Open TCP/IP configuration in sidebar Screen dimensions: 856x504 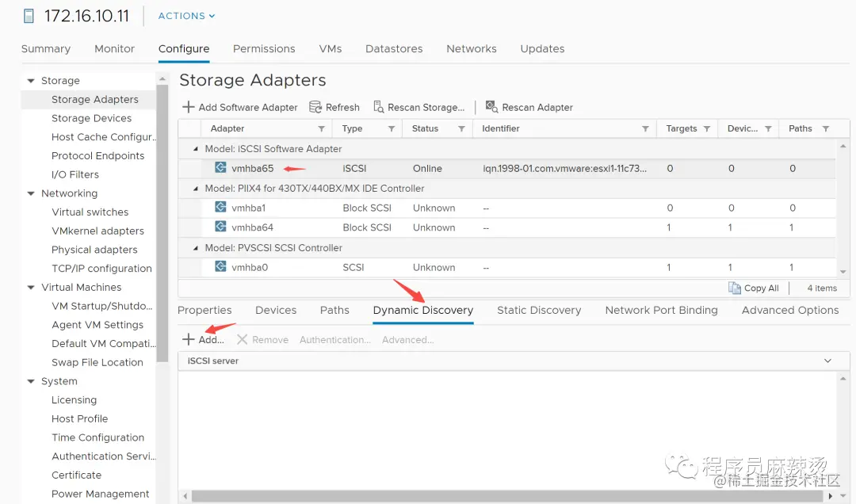101,269
